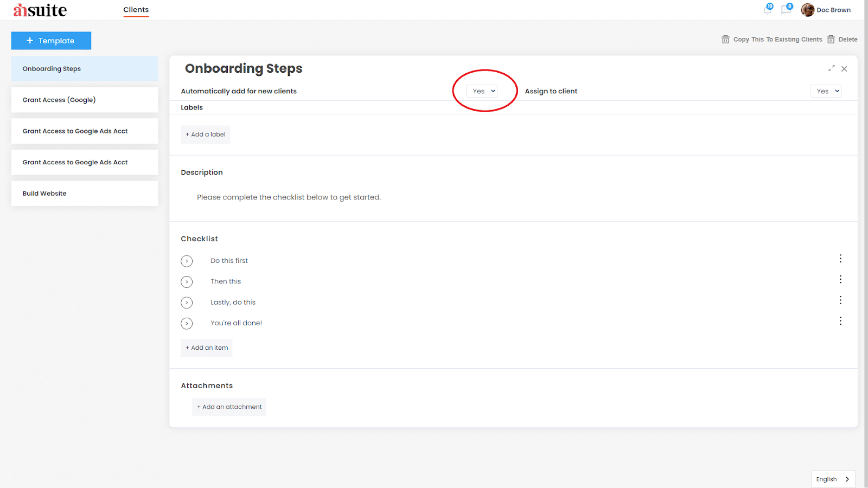Open the notifications bell icon
The image size is (868, 488).
click(x=768, y=10)
